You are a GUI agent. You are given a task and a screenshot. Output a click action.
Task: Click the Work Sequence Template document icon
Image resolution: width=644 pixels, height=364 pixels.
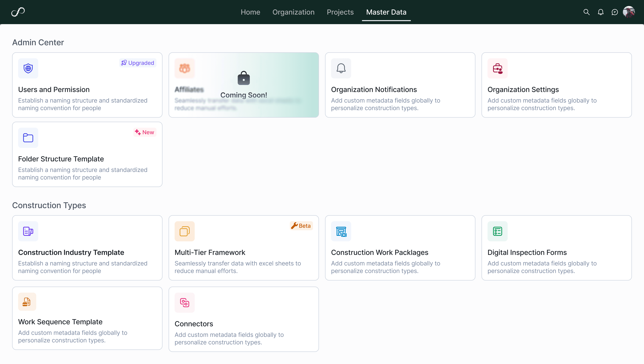[x=27, y=302]
